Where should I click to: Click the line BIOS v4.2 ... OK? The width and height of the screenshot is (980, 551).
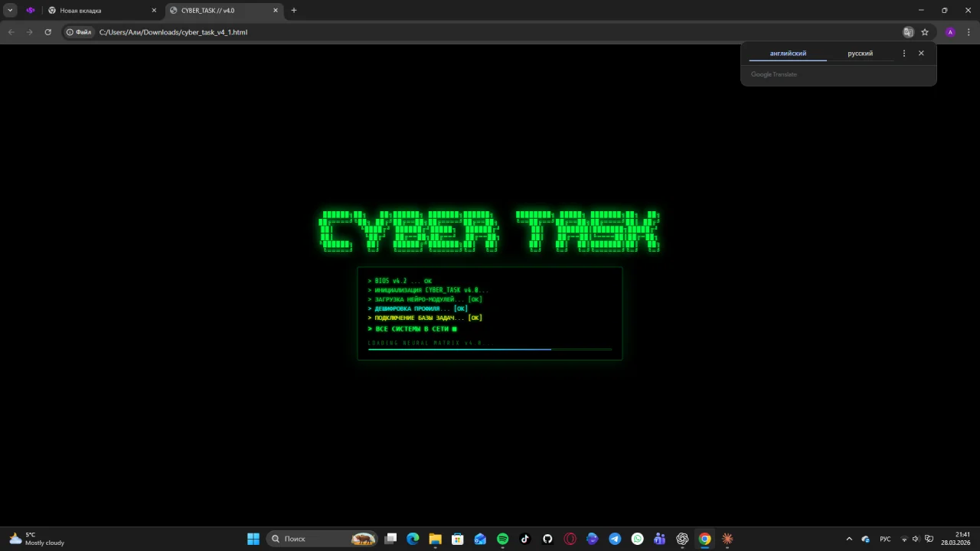[x=400, y=281]
